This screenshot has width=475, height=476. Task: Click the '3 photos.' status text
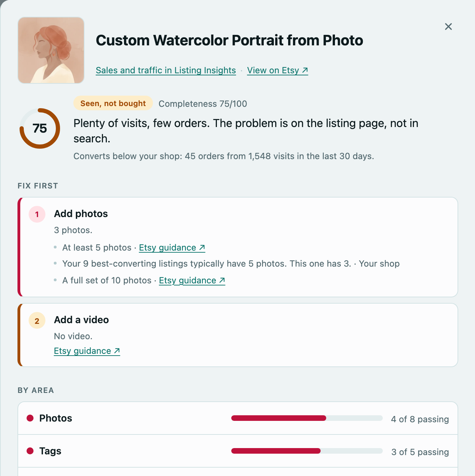pos(73,230)
